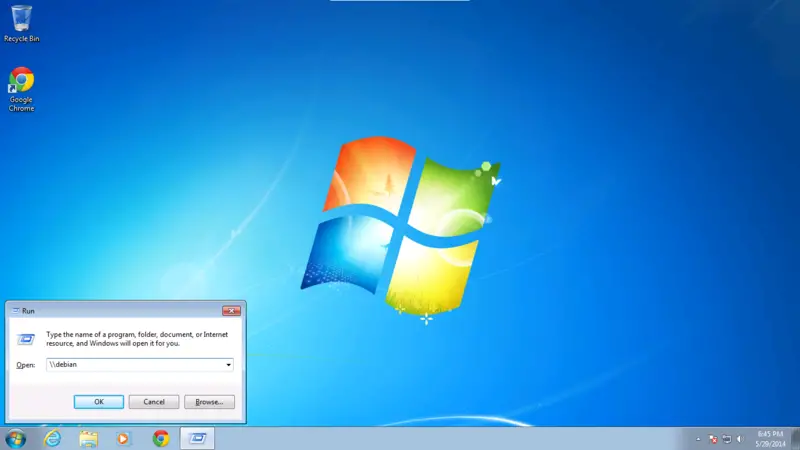Click the Show desktop strip at taskbar end
This screenshot has width=800, height=450.
[795, 439]
